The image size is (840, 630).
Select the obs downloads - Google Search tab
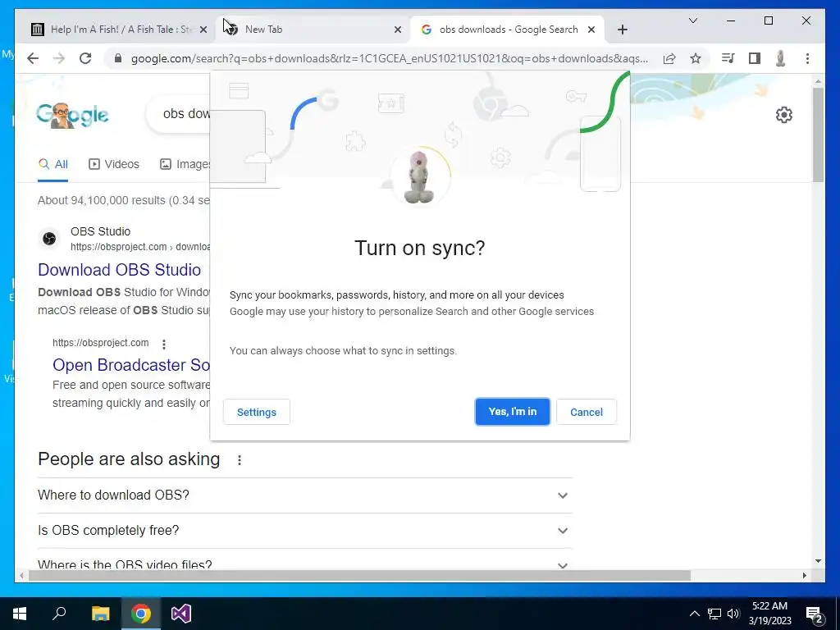506,30
